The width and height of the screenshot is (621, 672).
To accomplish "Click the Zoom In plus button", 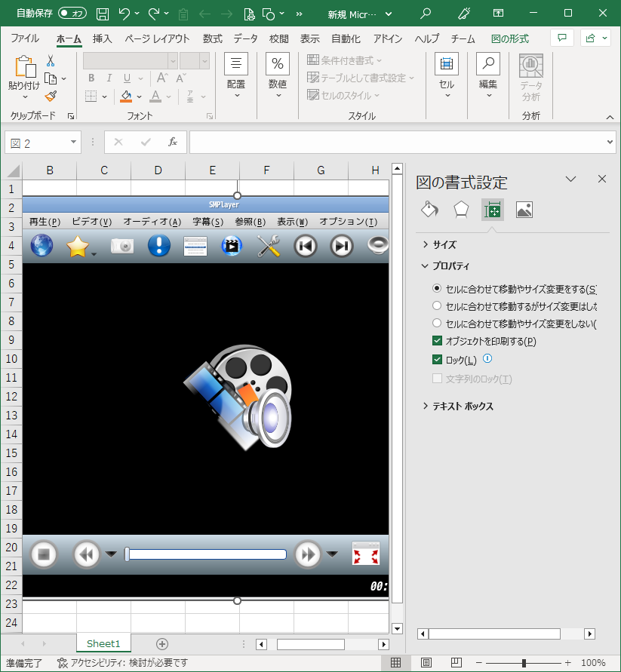I will tap(568, 663).
